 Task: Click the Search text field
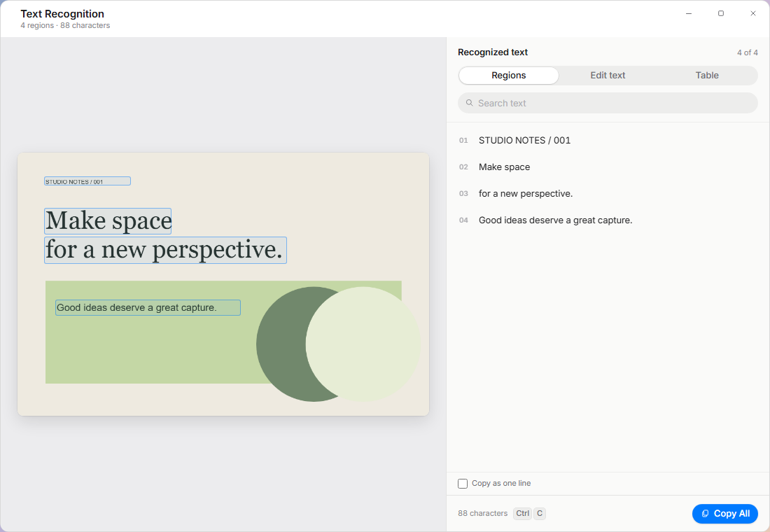(608, 103)
